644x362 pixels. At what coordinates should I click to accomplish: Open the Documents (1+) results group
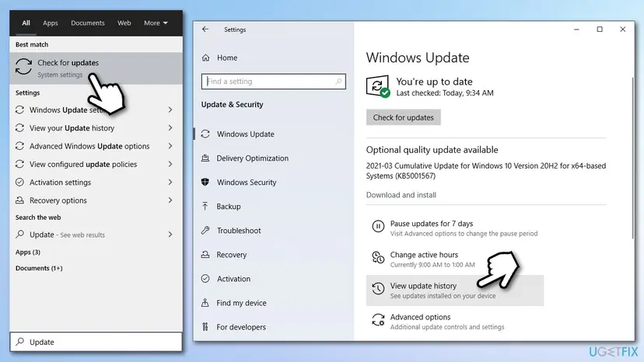(x=39, y=268)
